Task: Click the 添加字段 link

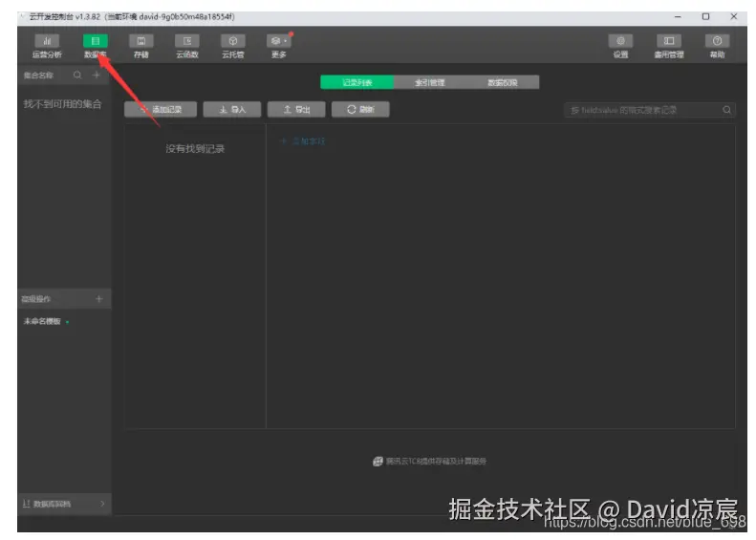Action: (x=303, y=141)
